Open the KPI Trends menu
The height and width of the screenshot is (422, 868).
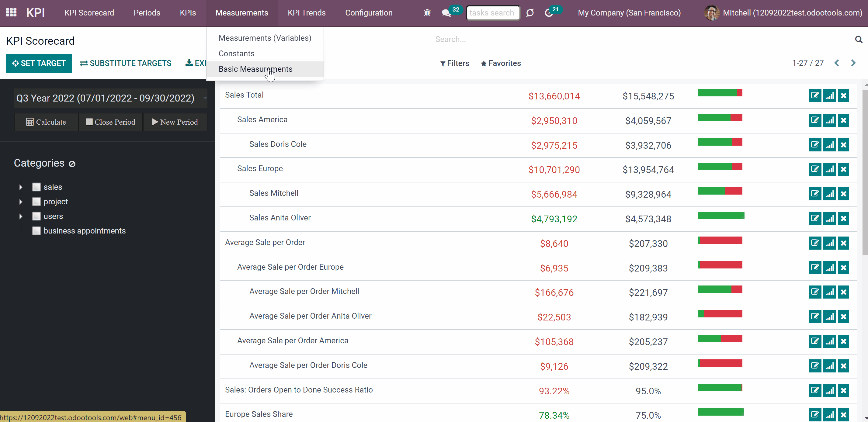point(307,13)
